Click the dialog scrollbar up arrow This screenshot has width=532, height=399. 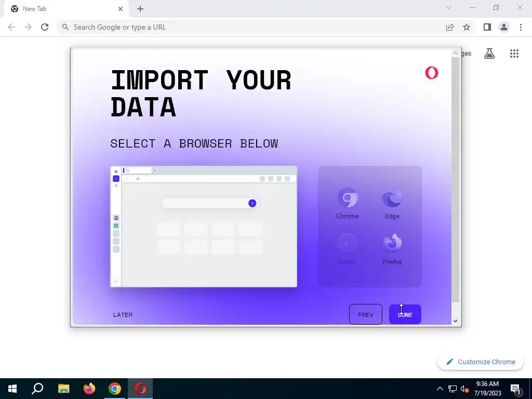(x=455, y=54)
